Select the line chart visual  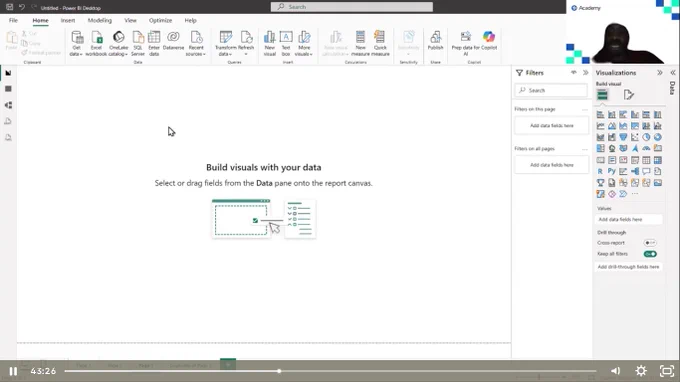(600, 126)
